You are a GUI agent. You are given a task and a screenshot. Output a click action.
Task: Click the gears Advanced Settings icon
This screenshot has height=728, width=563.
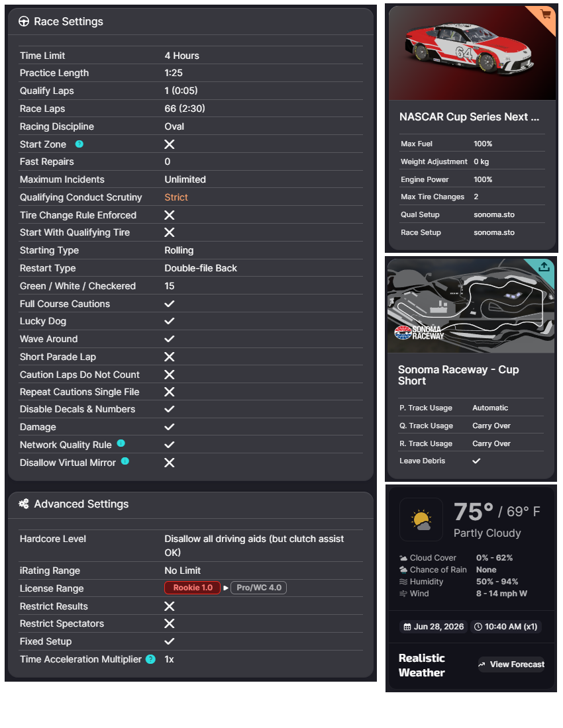click(x=24, y=504)
